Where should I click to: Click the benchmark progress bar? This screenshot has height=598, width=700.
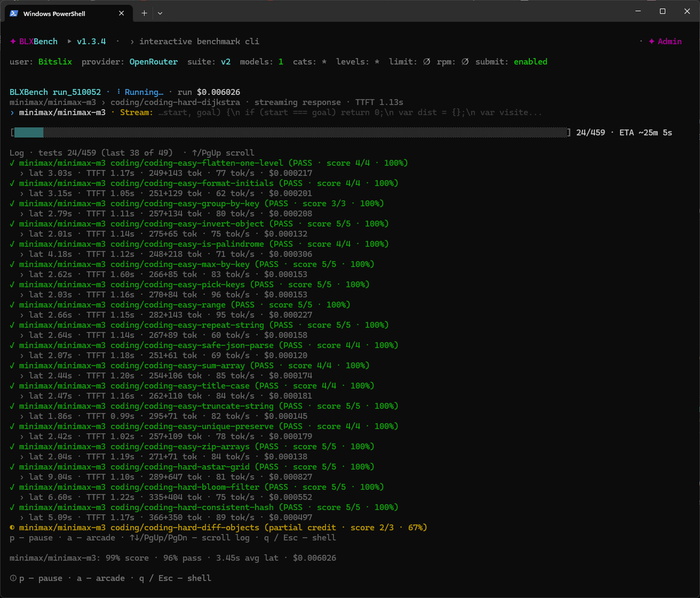tap(290, 133)
